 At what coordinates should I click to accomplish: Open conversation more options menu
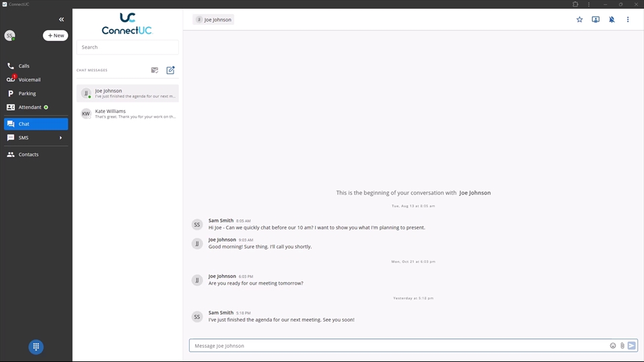tap(628, 20)
